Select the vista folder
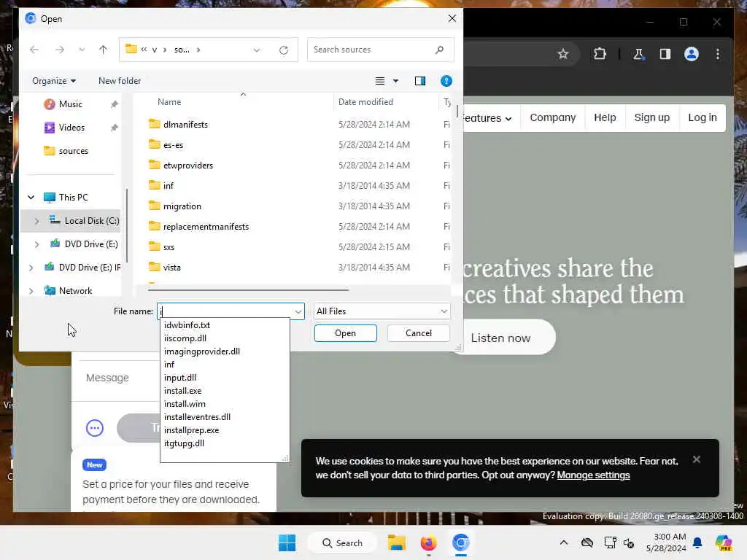This screenshot has height=560, width=747. [171, 268]
